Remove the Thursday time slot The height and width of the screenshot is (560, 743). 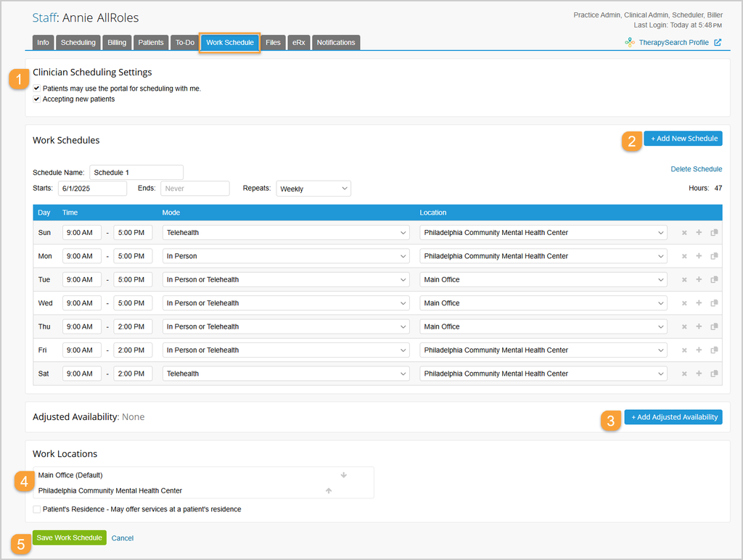point(684,326)
